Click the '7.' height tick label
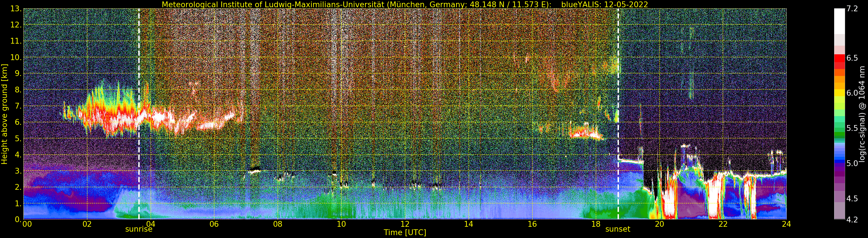Screen dimensions: 868x238 click(x=18, y=106)
